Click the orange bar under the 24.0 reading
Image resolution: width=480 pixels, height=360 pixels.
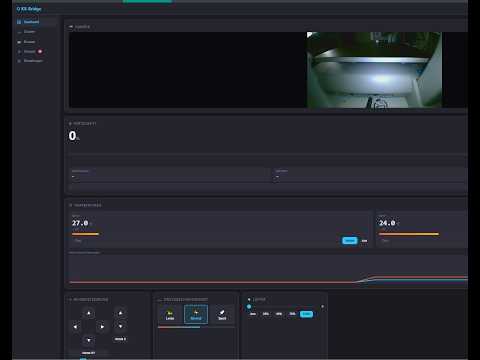point(409,234)
